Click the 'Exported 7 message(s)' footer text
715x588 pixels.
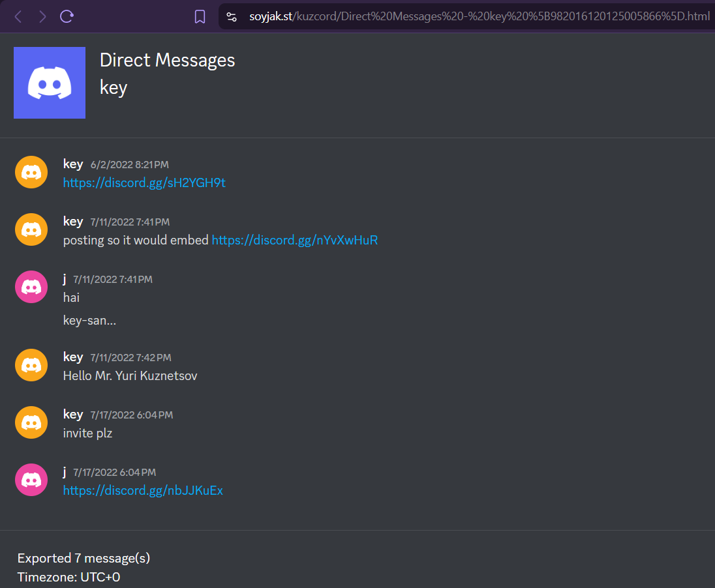(84, 558)
